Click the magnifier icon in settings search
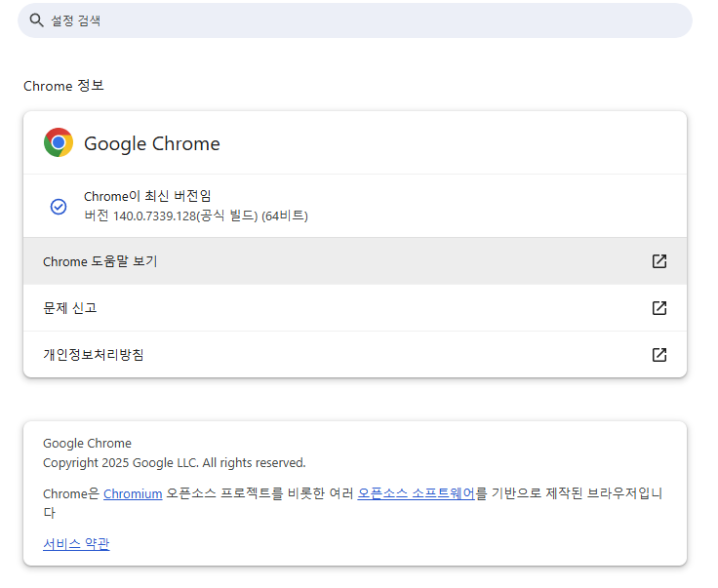718x588 pixels. 36,20
